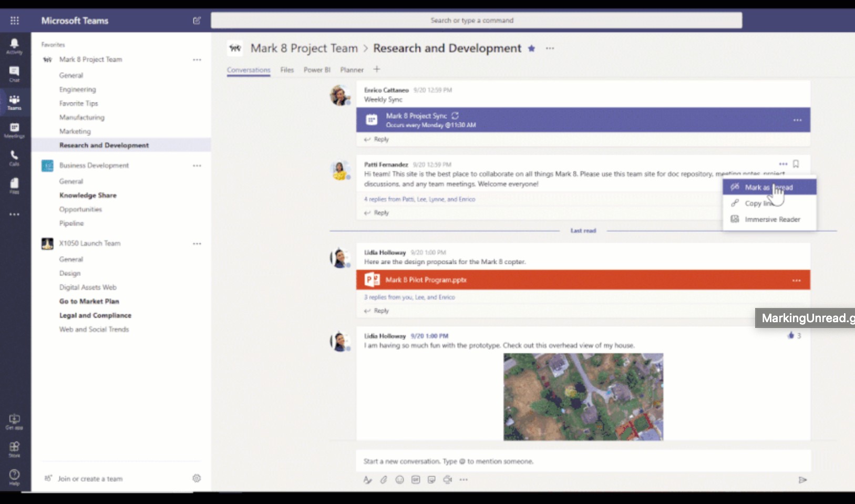Open more options for Mark 8 Project Team
This screenshot has height=504, width=855.
[x=197, y=60]
